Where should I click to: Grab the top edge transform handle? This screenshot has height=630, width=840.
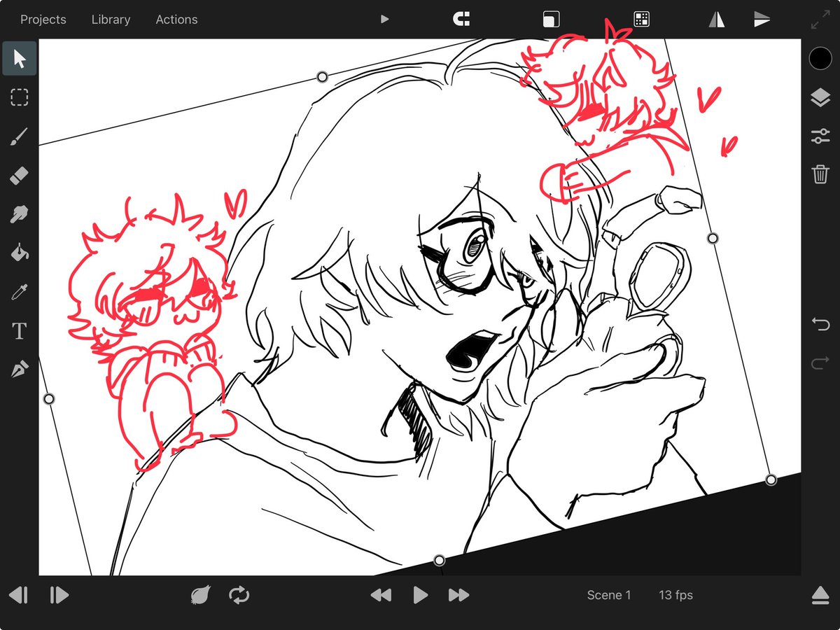tap(323, 76)
